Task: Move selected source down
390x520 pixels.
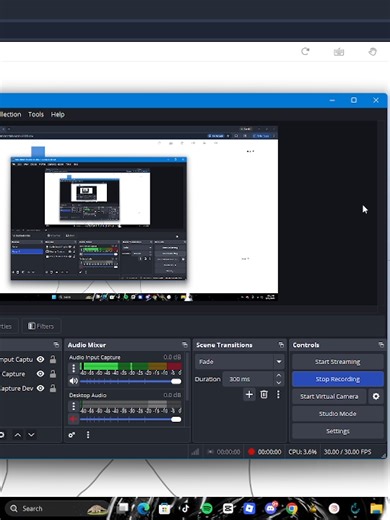Action: click(x=31, y=435)
